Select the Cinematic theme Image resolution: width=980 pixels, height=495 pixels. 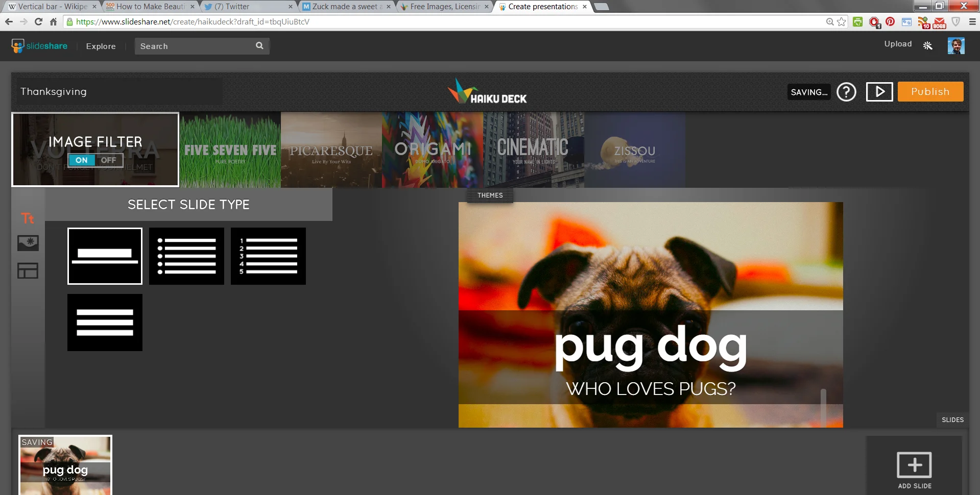(x=534, y=150)
